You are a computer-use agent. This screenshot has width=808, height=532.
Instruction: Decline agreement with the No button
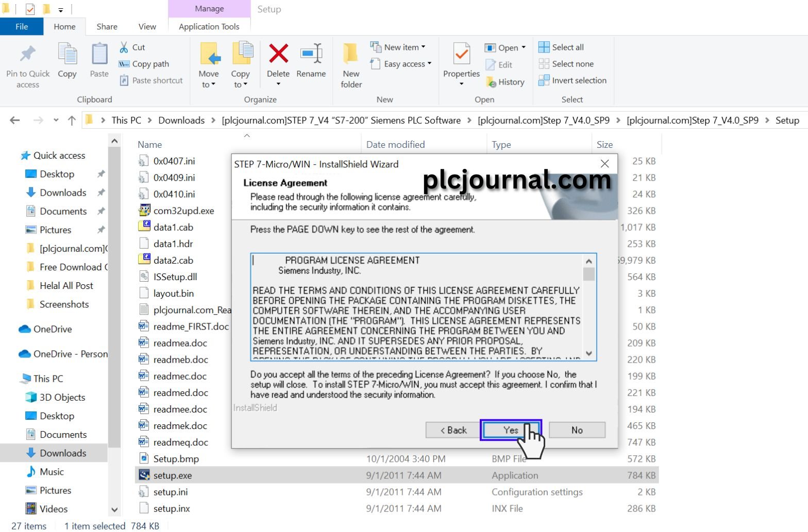point(577,430)
